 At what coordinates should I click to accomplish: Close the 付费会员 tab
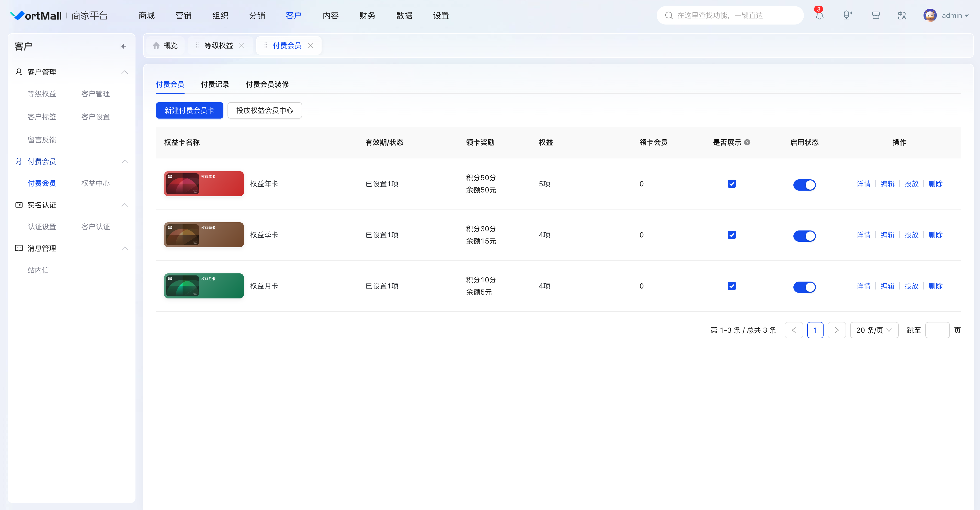[310, 45]
